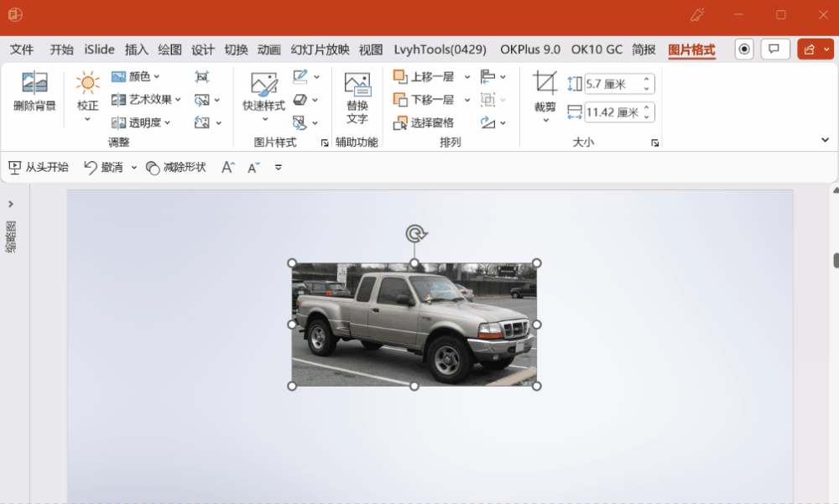Viewport: 839px width, 504px height.
Task: Open the 动画 (Animations) tab
Action: click(269, 49)
